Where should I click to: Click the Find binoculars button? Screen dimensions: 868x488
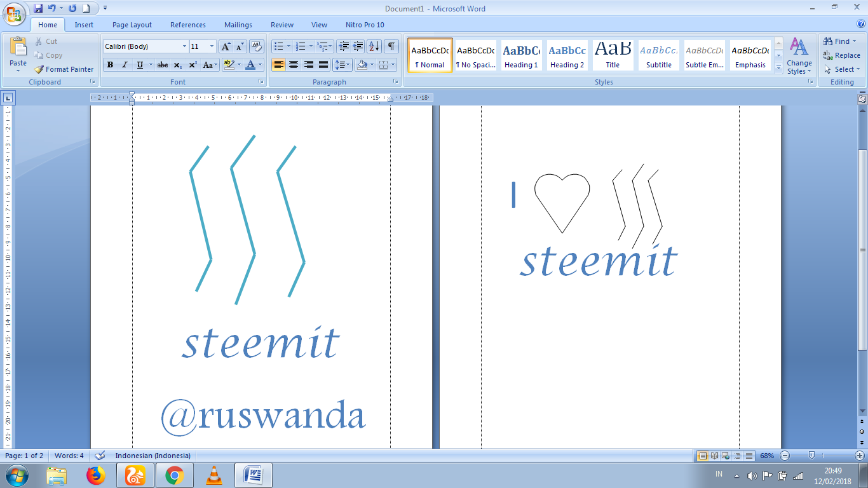click(x=839, y=41)
